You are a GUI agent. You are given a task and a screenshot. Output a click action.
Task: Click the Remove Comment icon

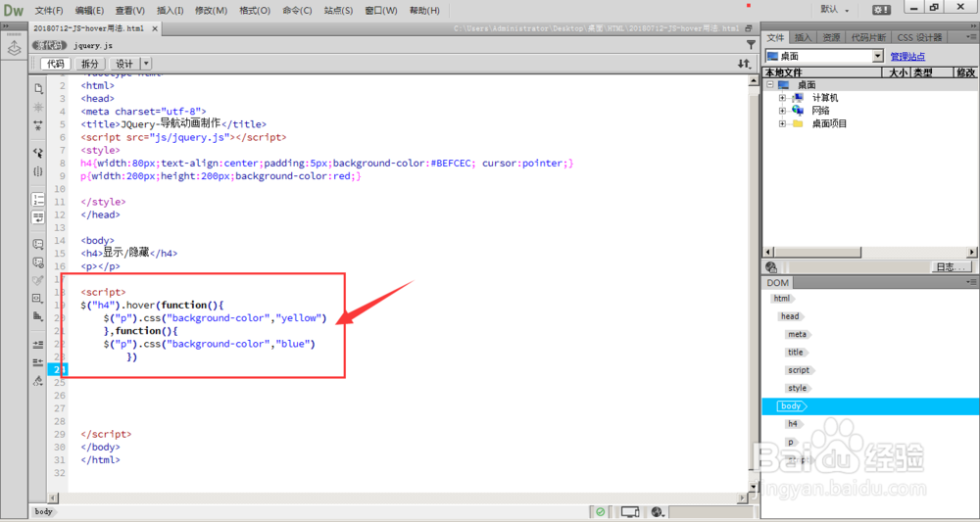pyautogui.click(x=38, y=262)
